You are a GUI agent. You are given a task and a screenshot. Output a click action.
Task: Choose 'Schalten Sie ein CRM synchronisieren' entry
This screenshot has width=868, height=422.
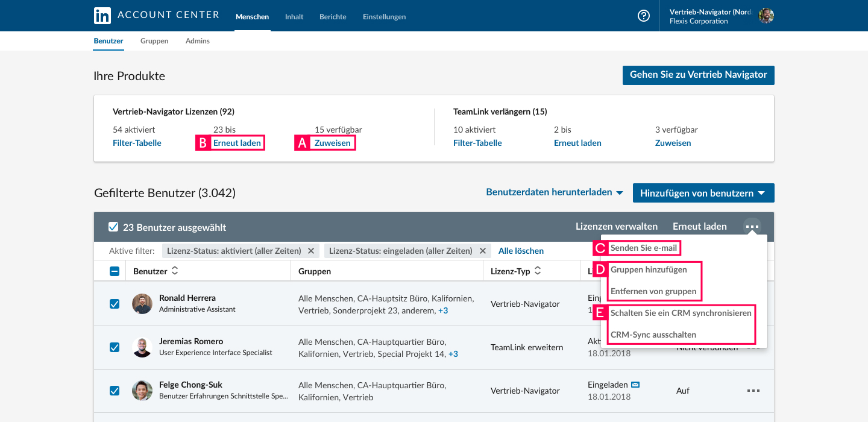681,313
